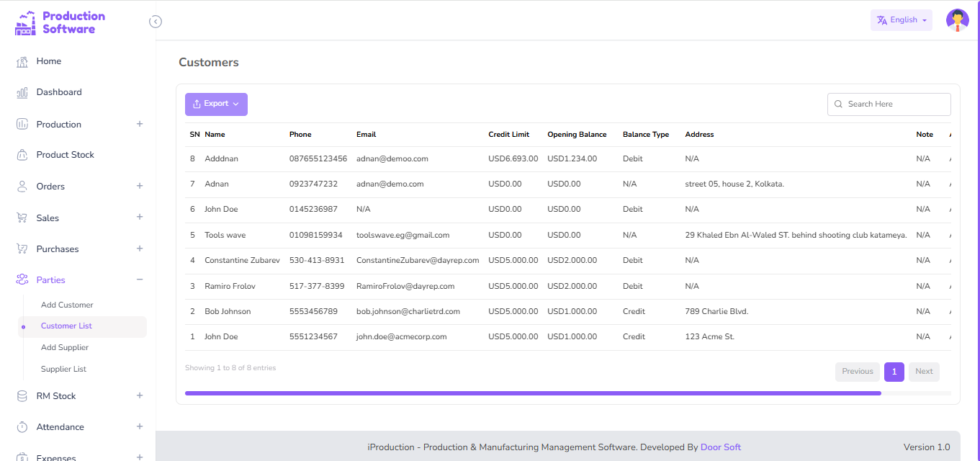Image resolution: width=980 pixels, height=461 pixels.
Task: Collapse sidebar using the arrow circle icon
Action: [156, 22]
